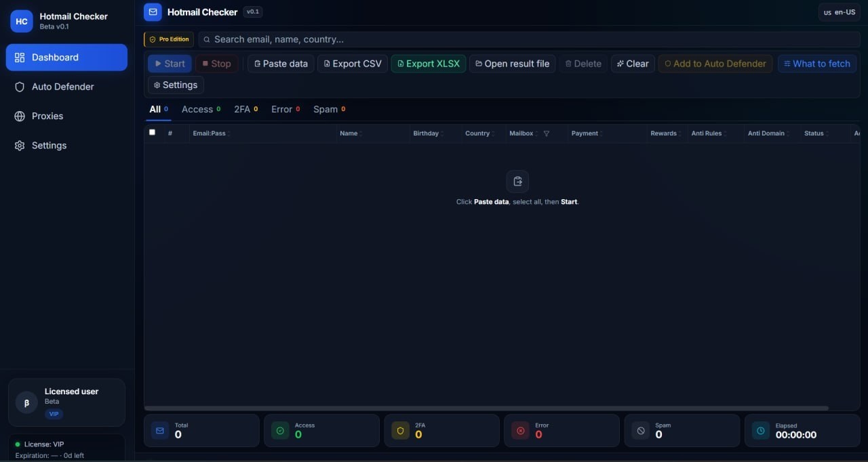
Task: Switch to the 2FA tab
Action: [245, 109]
